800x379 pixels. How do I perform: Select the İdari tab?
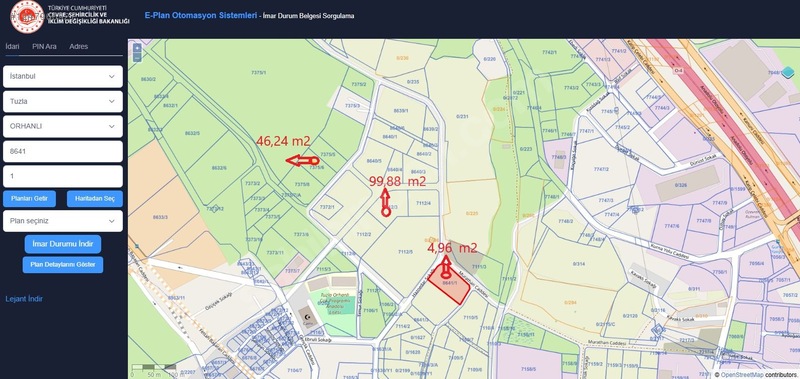tap(13, 46)
